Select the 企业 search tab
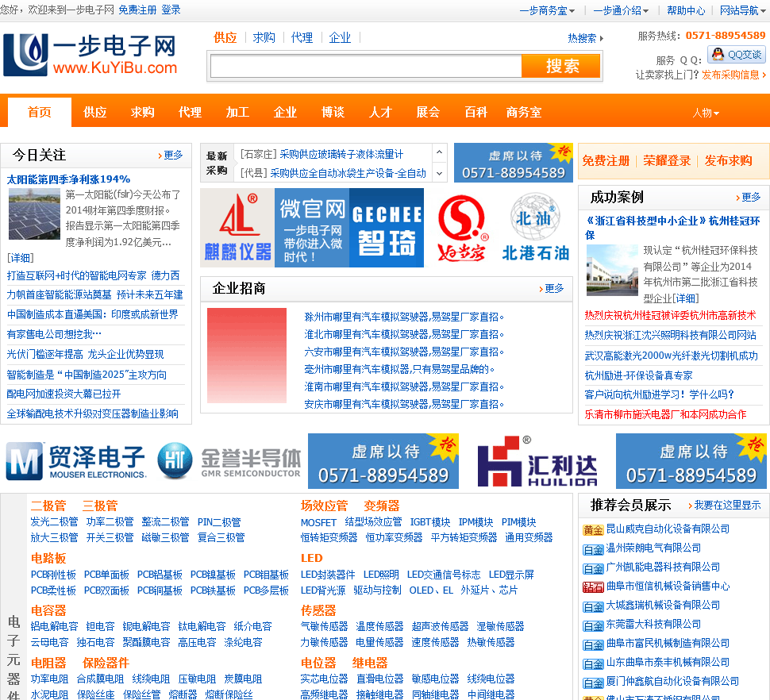Screen dimensions: 770x700 pyautogui.click(x=341, y=38)
